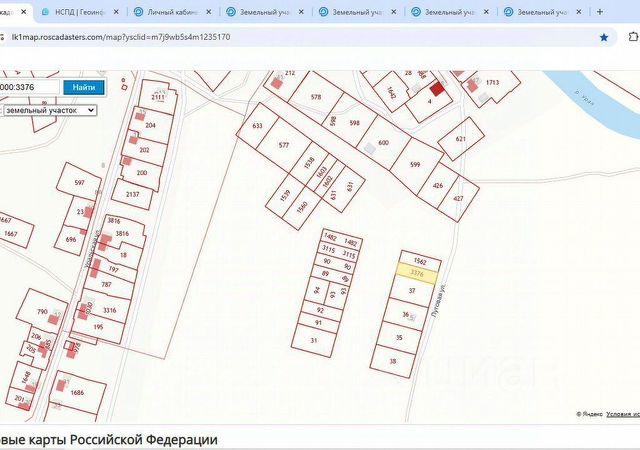Select parcel 3316 on the map
This screenshot has height=450, width=640.
[110, 310]
